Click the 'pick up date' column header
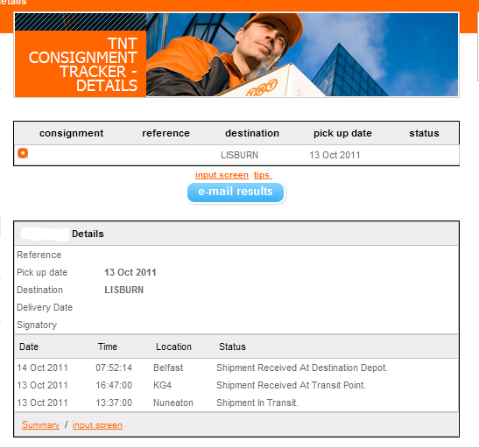The width and height of the screenshot is (479, 448). click(342, 133)
